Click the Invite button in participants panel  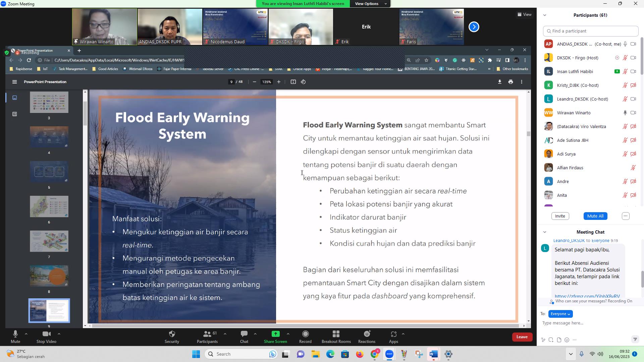click(560, 216)
